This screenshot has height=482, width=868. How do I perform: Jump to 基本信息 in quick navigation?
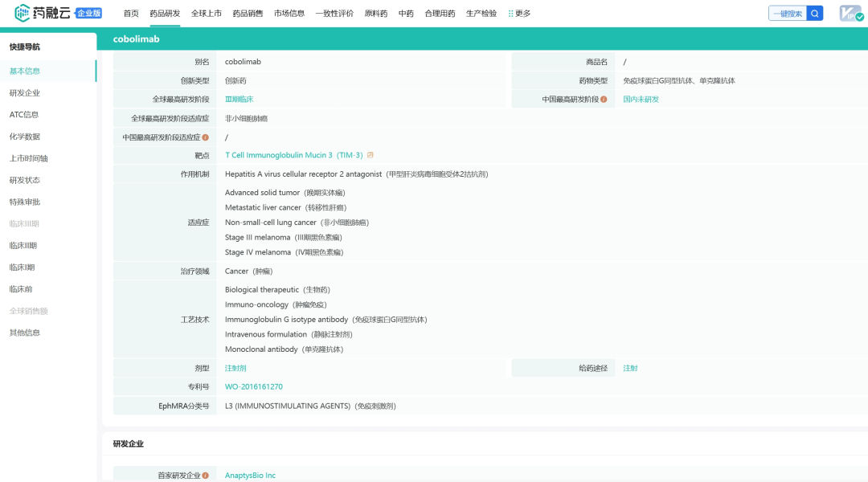(x=25, y=71)
